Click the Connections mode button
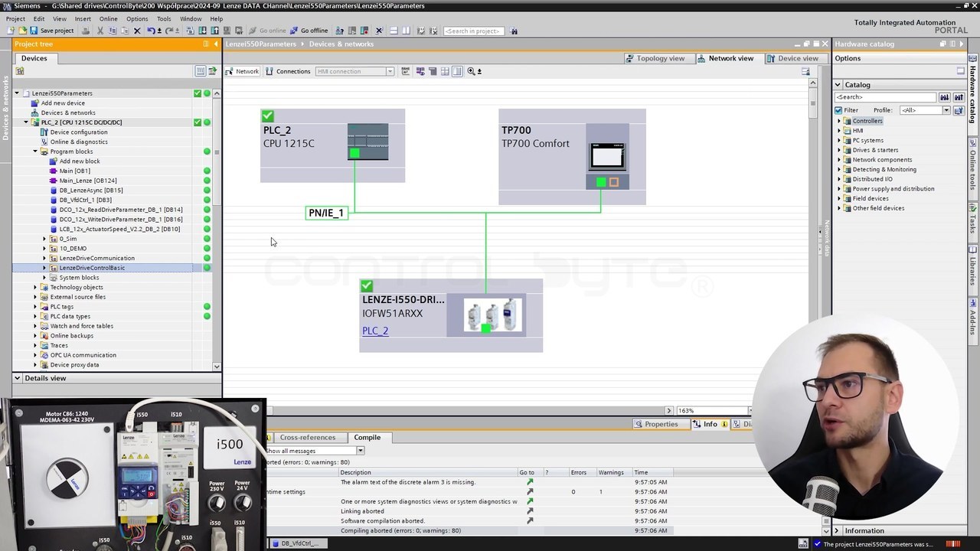The image size is (980, 551). click(x=288, y=71)
